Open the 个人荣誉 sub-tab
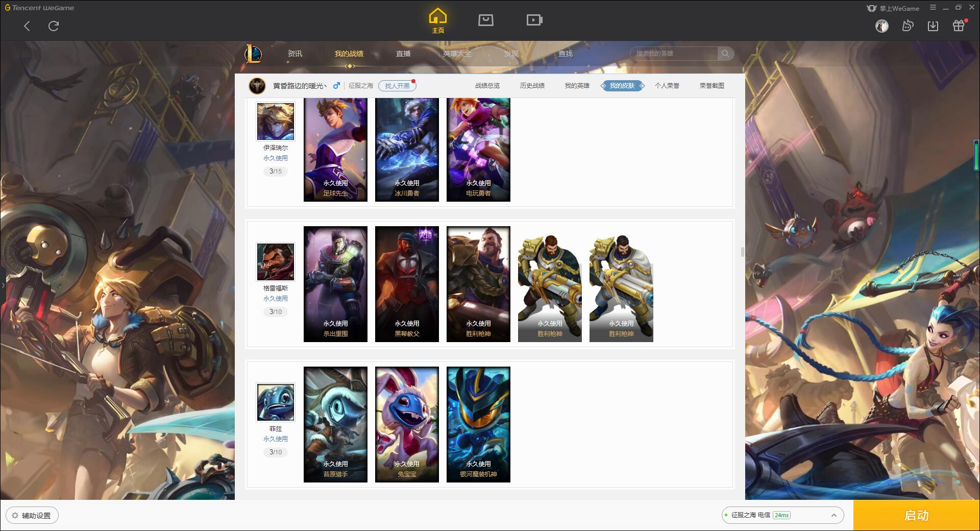This screenshot has height=531, width=980. [667, 86]
